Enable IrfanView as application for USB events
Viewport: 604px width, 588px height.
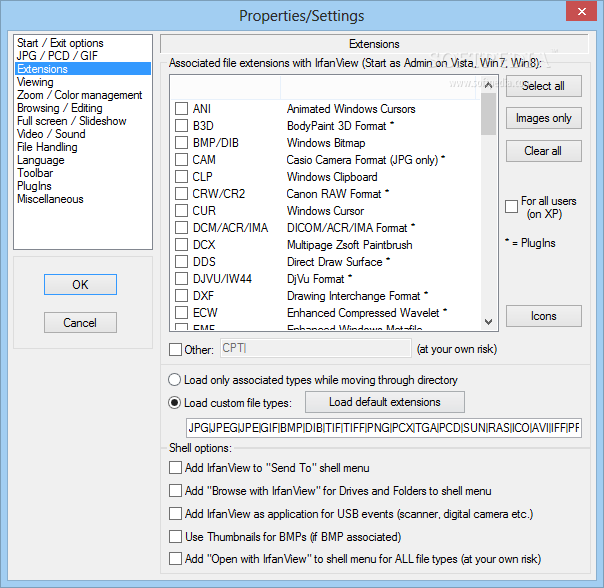(175, 514)
